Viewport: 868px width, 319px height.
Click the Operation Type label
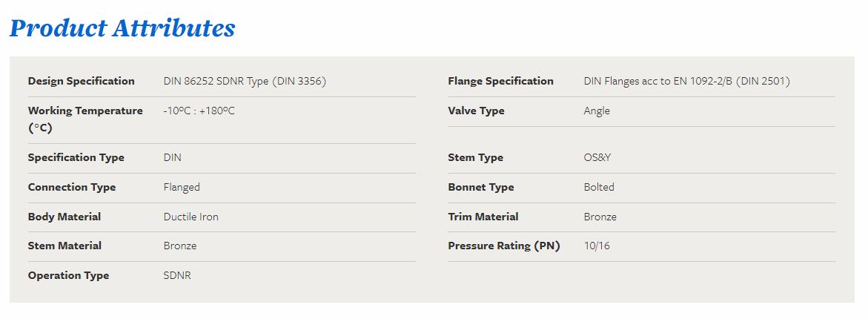pos(69,275)
